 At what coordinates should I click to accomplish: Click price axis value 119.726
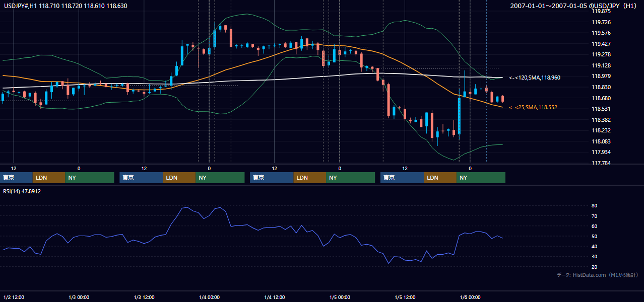pos(601,22)
